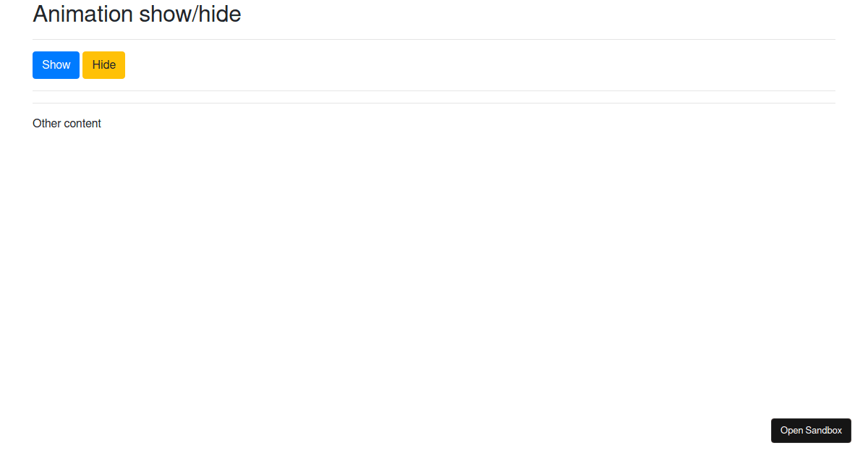Click the blank space right of the Hide button
This screenshot has height=456, width=868.
(x=477, y=65)
